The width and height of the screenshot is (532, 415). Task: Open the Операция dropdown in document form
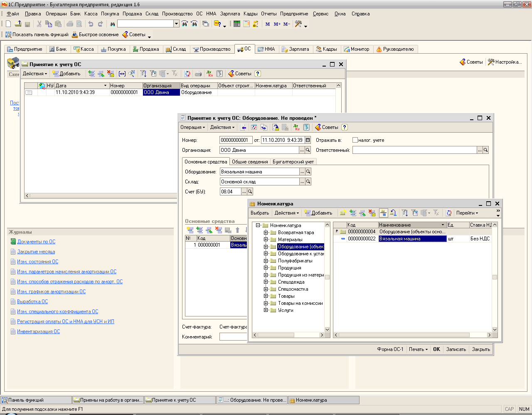tap(192, 127)
